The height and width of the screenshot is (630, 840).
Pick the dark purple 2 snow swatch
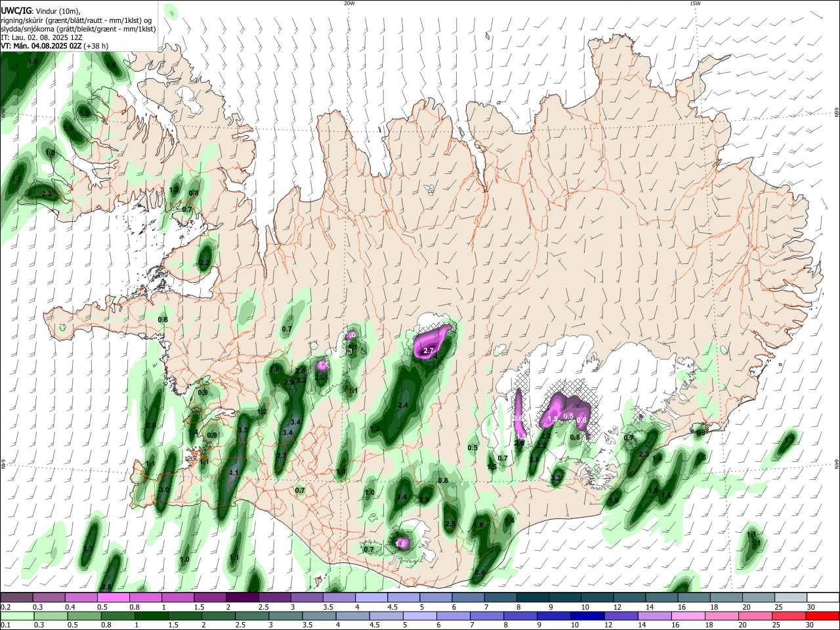(242, 597)
